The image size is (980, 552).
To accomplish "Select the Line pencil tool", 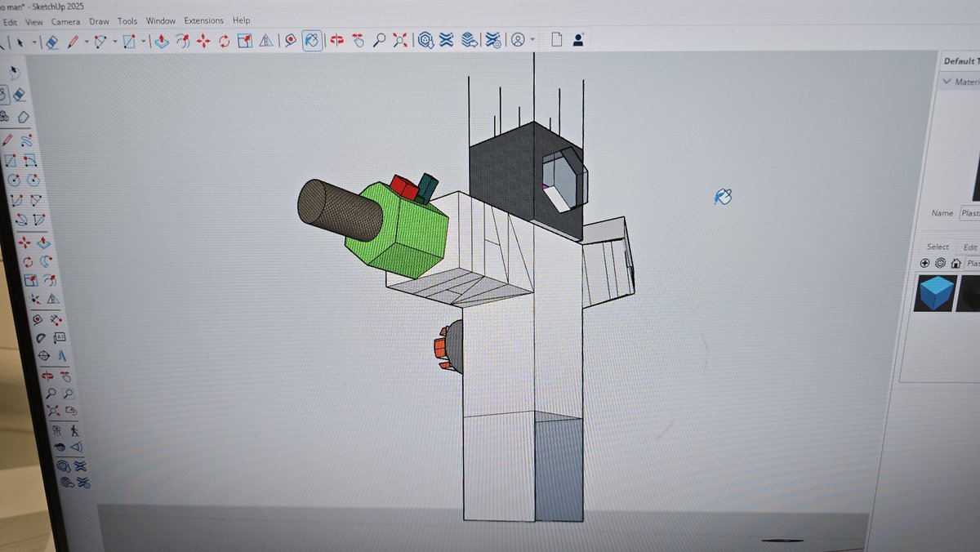I will click(71, 39).
